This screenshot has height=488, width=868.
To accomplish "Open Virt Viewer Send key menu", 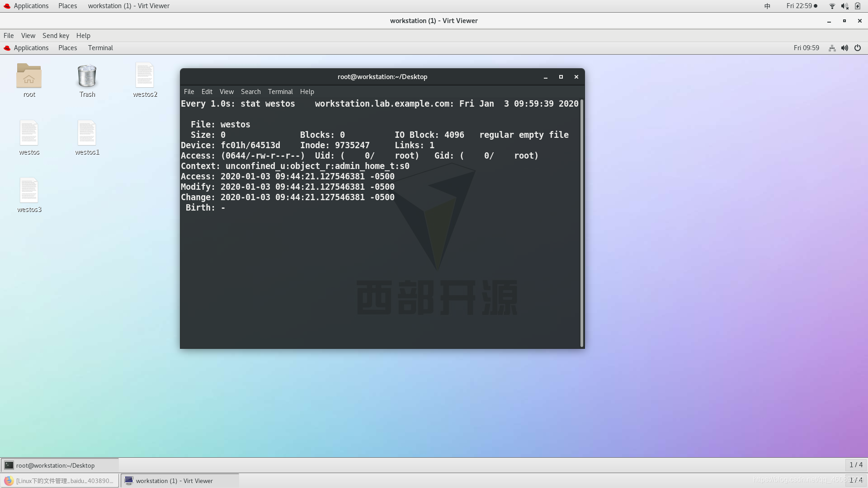I will pos(56,36).
